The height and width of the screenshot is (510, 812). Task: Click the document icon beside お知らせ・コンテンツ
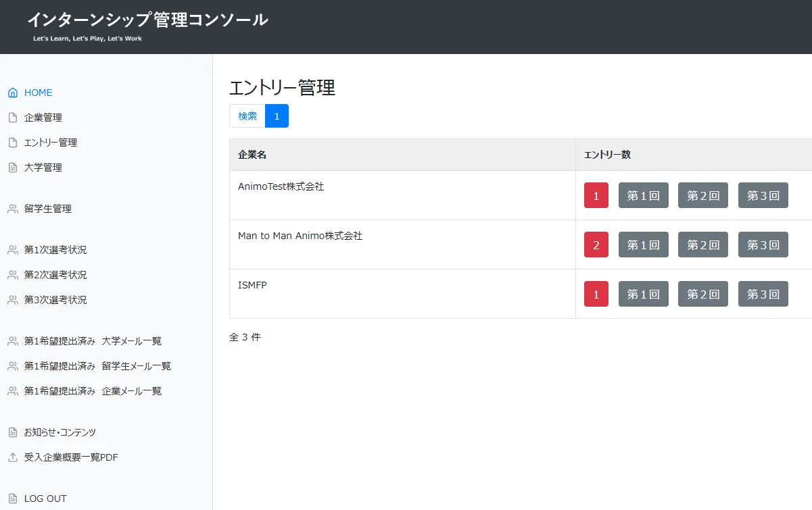click(x=12, y=432)
